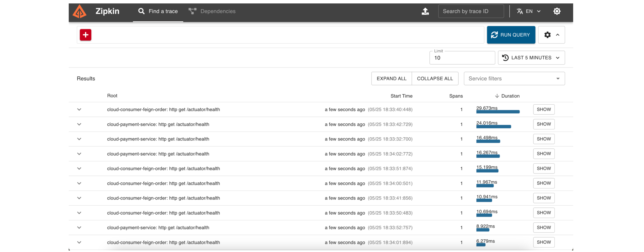Click the Zipkin logo icon
This screenshot has height=252, width=644.
point(80,11)
